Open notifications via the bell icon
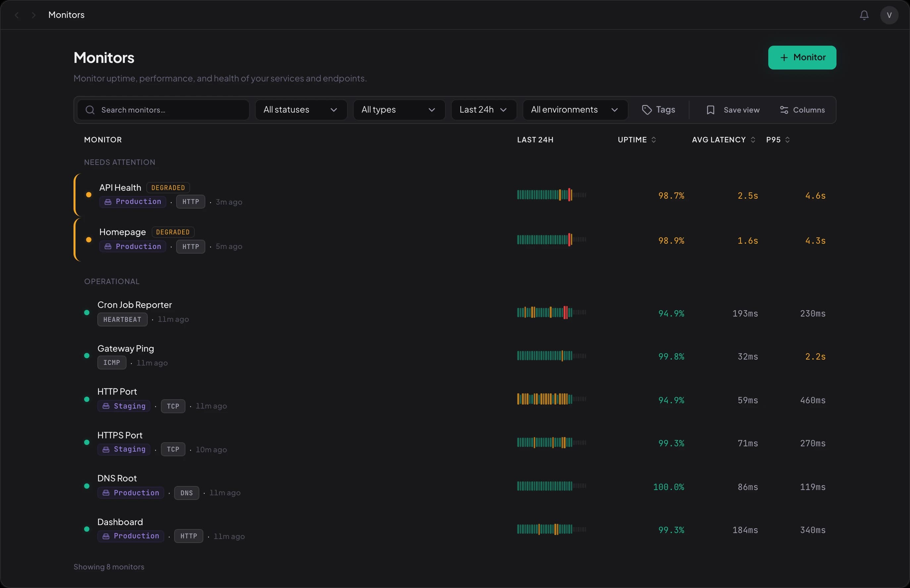Image resolution: width=910 pixels, height=588 pixels. pos(863,15)
